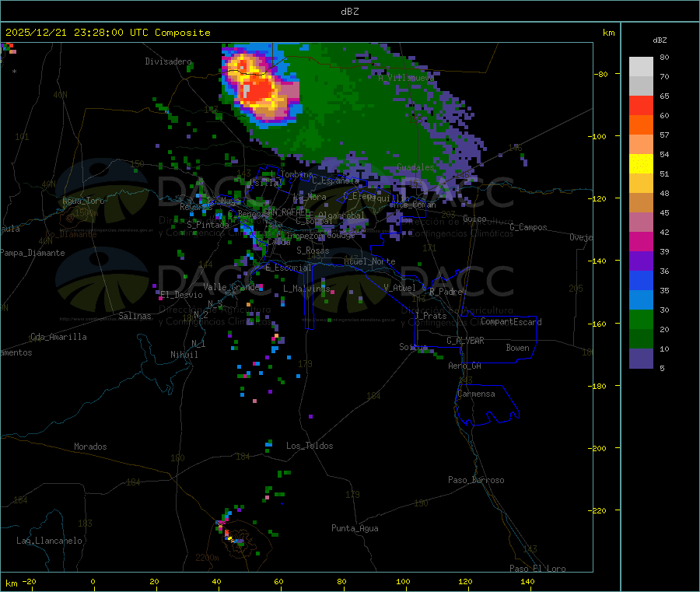This screenshot has width=700, height=592.
Task: Click the Aero_GA label
Action: (464, 366)
